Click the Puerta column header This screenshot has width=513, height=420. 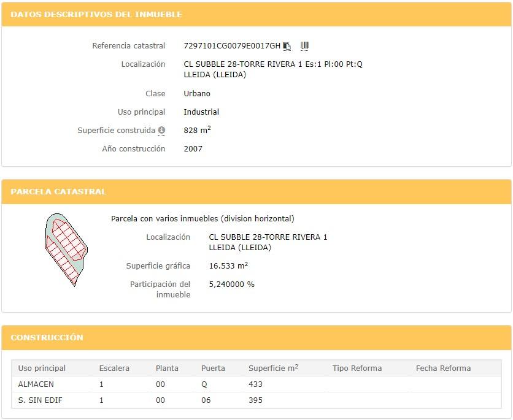pos(213,368)
